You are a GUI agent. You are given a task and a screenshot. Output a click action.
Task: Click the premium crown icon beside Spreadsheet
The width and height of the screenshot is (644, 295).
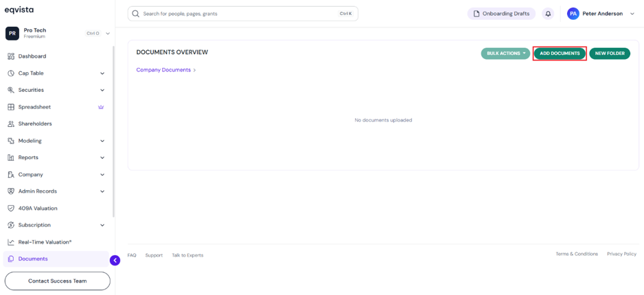click(x=101, y=107)
